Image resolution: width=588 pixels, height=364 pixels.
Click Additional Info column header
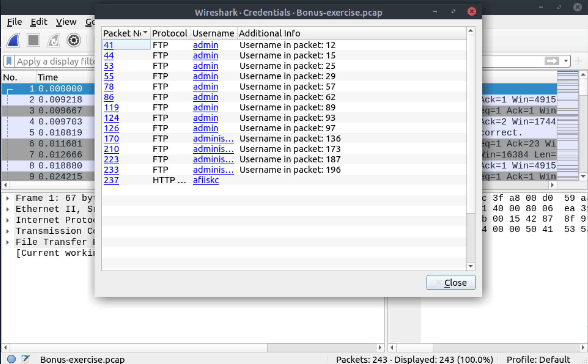352,33
